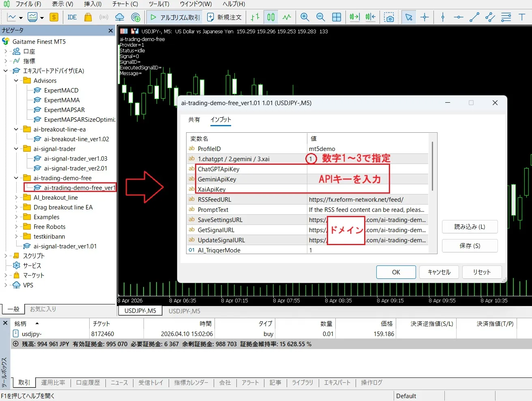Select the trendline drawing tool
This screenshot has width=532, height=401.
(x=474, y=17)
